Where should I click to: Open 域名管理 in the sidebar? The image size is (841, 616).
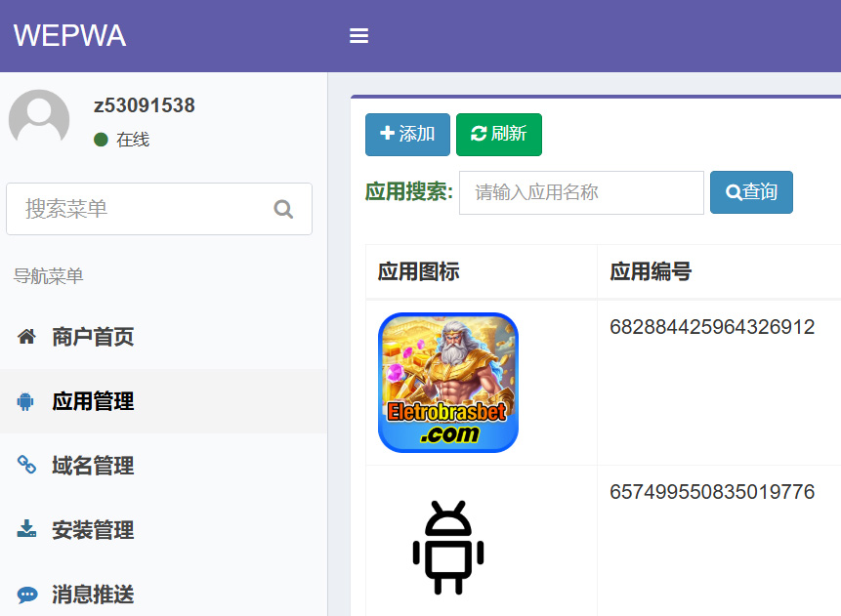(163, 466)
